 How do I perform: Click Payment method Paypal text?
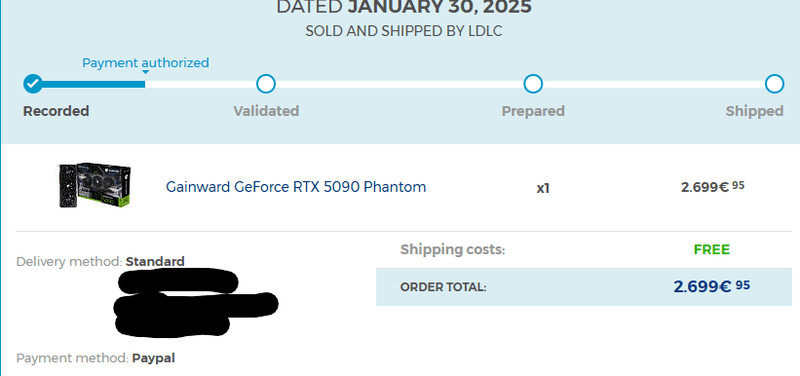point(95,358)
